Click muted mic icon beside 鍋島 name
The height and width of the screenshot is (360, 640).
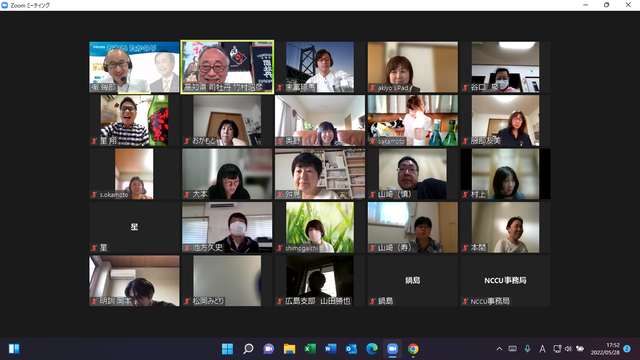coord(372,302)
